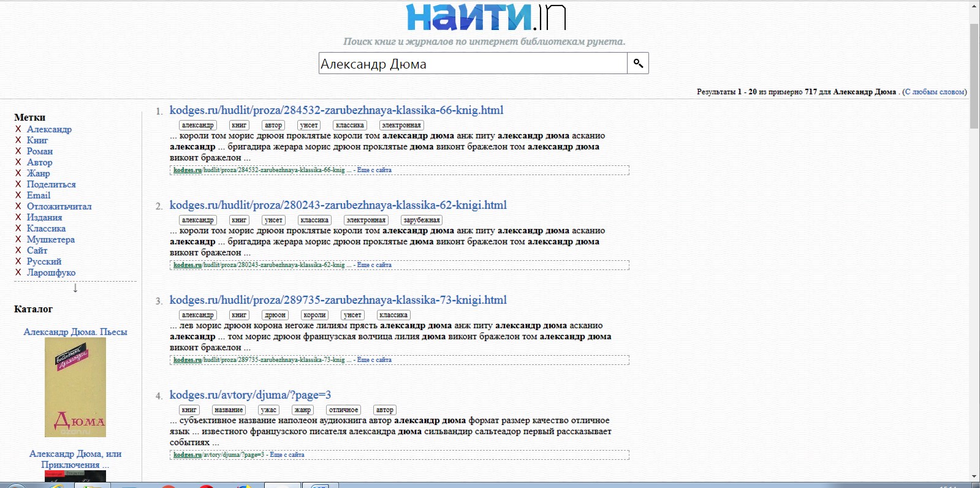This screenshot has height=488, width=980.
Task: Remove the Мушкетера tag via X icon
Action: click(18, 239)
